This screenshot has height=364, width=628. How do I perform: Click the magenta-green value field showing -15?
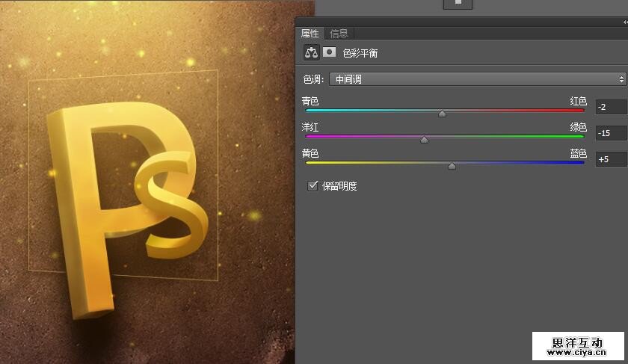pos(611,133)
